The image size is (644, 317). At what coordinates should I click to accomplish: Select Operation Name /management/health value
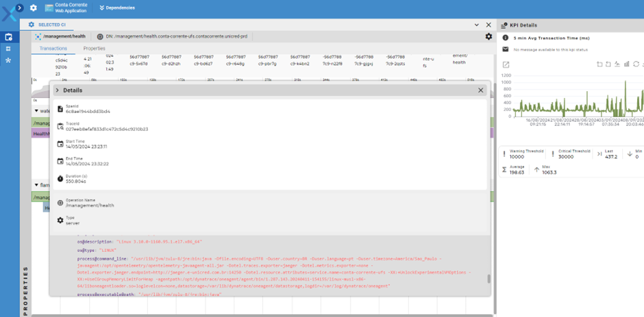[90, 205]
